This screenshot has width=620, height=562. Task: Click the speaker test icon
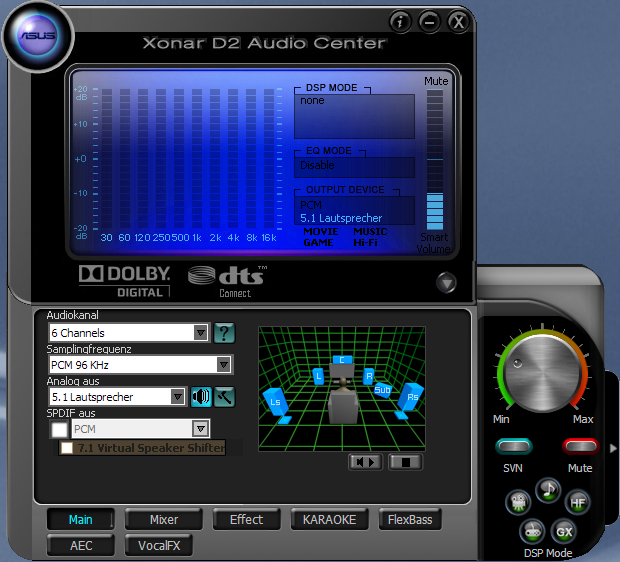pos(201,396)
